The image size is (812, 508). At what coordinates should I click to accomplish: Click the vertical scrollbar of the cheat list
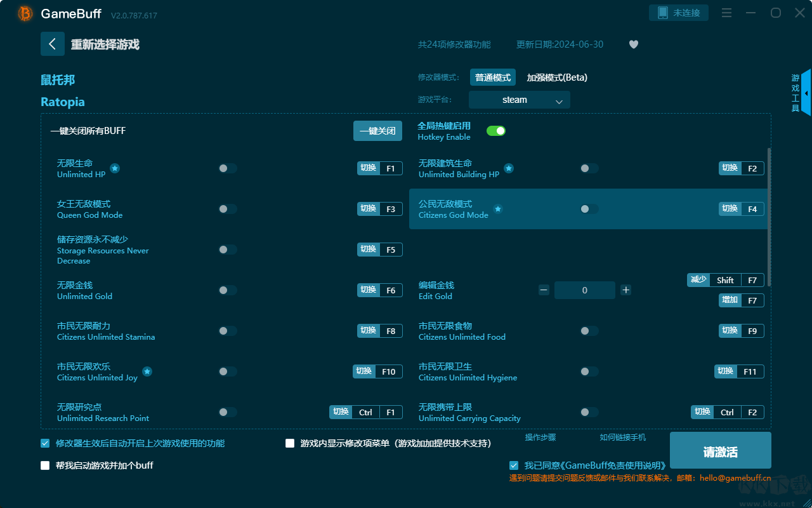pos(769,217)
